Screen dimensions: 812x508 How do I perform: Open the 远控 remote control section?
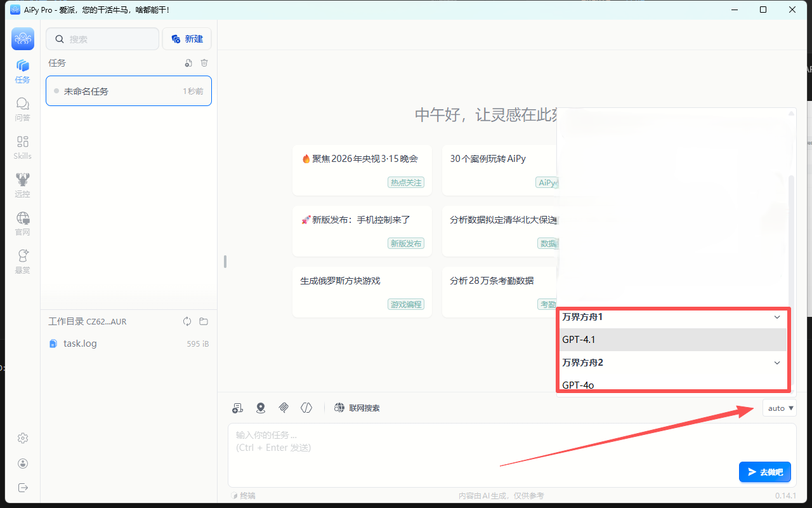click(23, 185)
